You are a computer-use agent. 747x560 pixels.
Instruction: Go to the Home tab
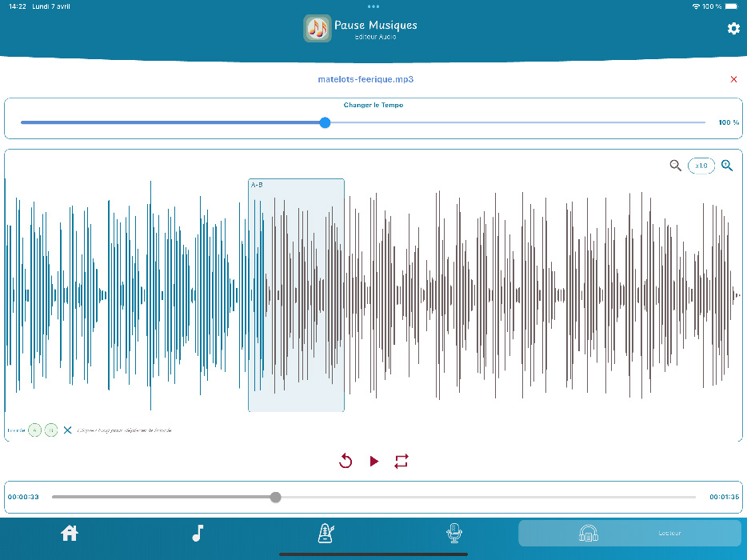[x=70, y=534]
